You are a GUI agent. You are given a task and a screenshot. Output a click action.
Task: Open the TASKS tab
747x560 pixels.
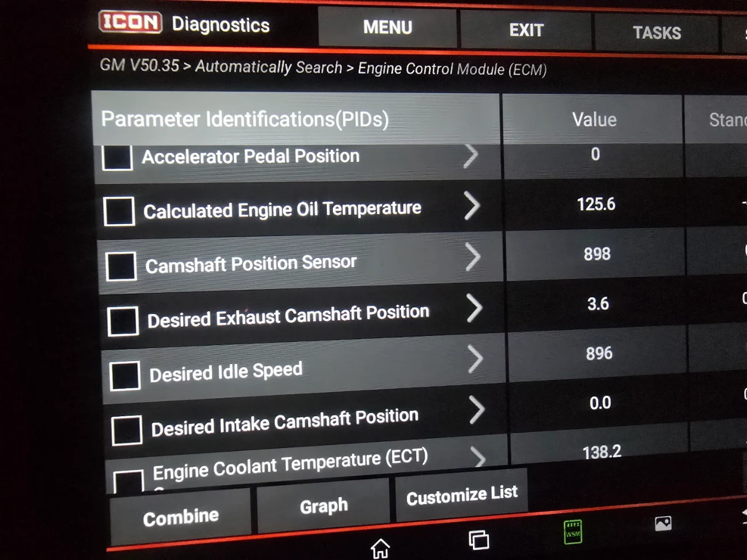point(656,33)
